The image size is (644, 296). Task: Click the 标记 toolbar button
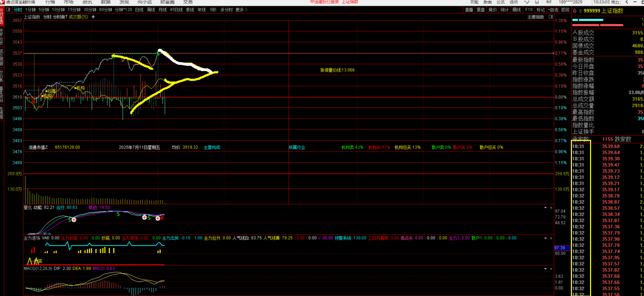(x=541, y=10)
